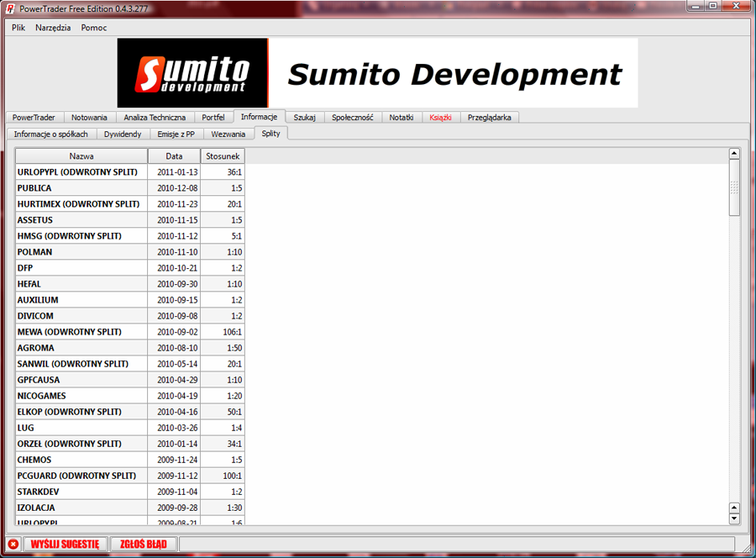Open the red Książki tab

click(441, 117)
